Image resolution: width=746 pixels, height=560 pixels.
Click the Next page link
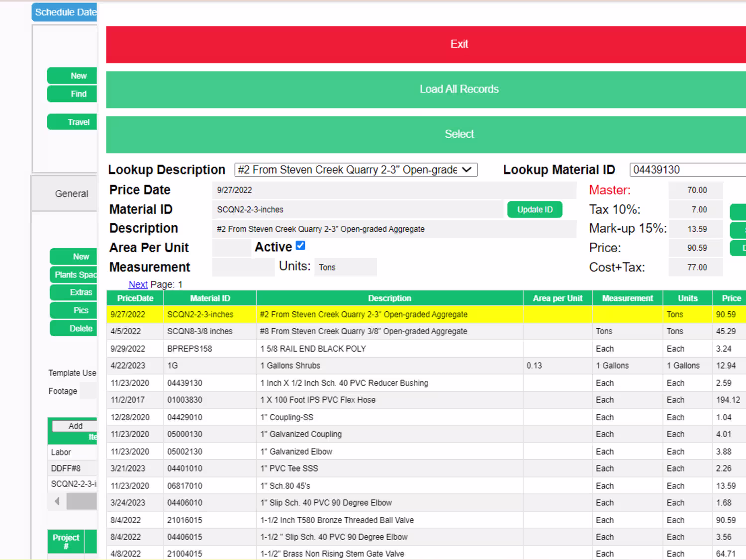click(x=138, y=284)
